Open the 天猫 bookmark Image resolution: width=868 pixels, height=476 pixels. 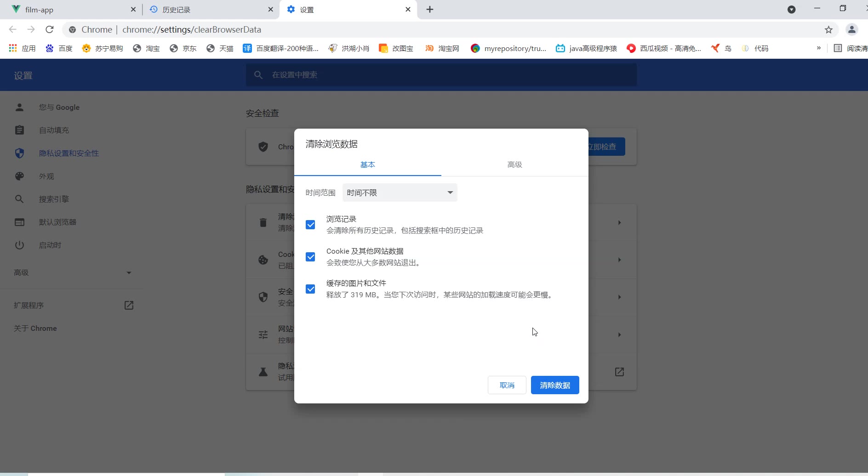click(x=219, y=48)
